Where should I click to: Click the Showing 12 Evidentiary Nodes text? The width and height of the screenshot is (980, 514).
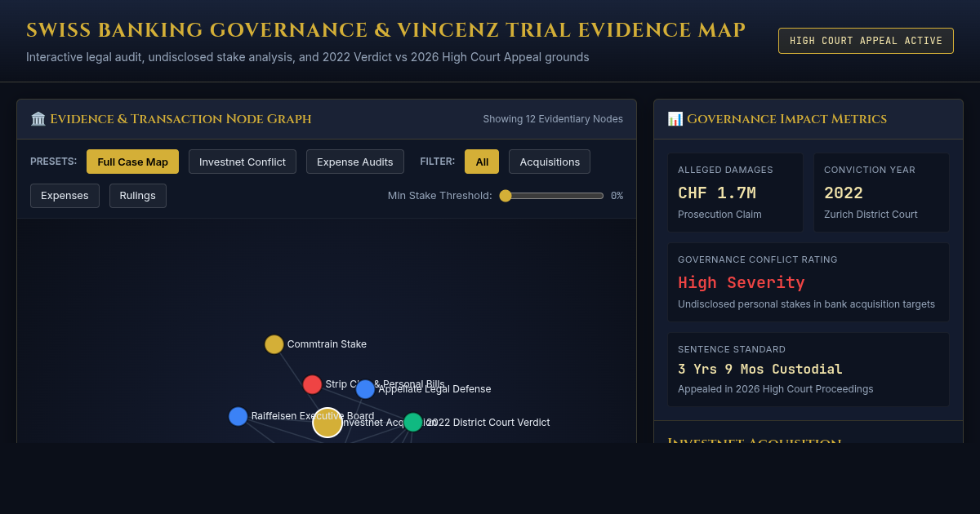[553, 119]
